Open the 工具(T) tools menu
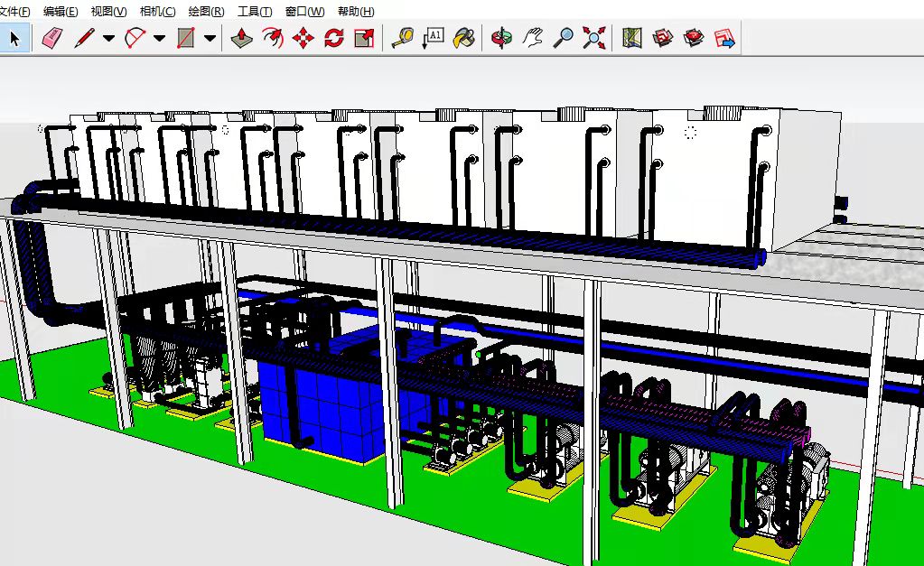This screenshot has height=566, width=924. [255, 12]
